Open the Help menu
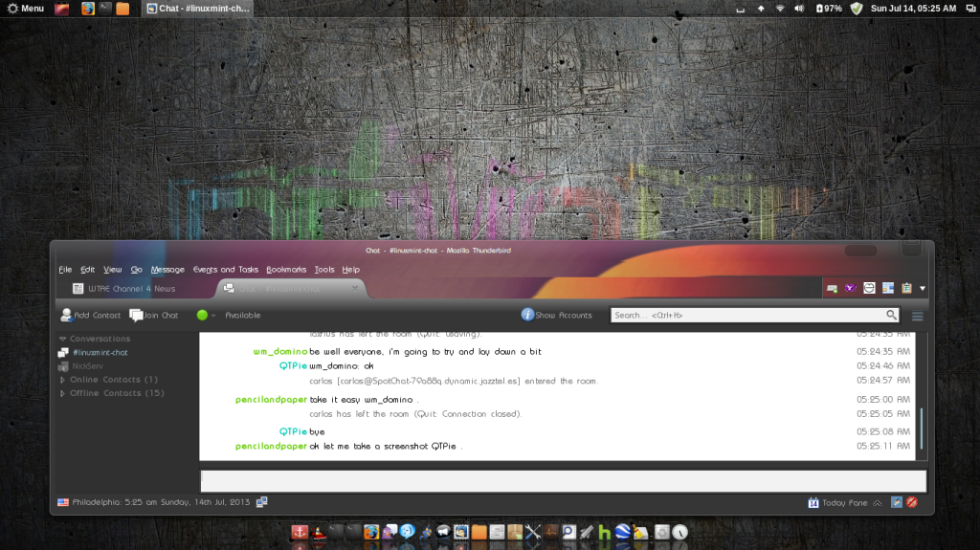 coord(350,270)
